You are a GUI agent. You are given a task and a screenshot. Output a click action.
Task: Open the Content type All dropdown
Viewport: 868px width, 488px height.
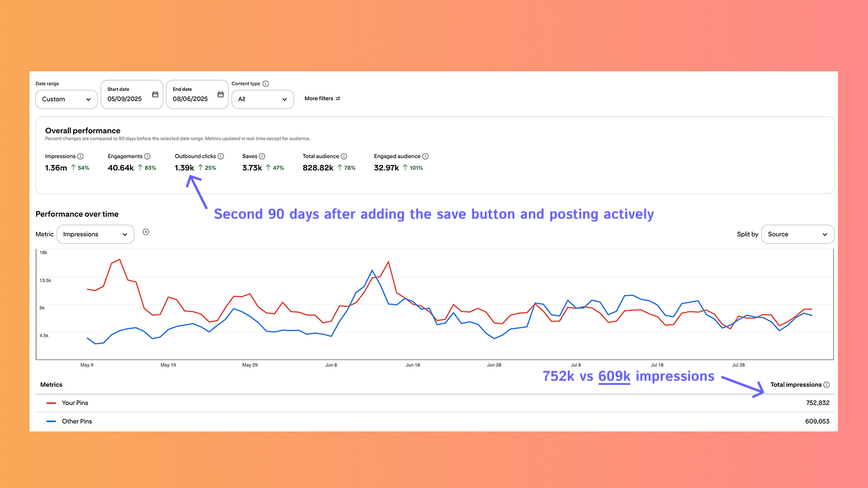tap(262, 99)
